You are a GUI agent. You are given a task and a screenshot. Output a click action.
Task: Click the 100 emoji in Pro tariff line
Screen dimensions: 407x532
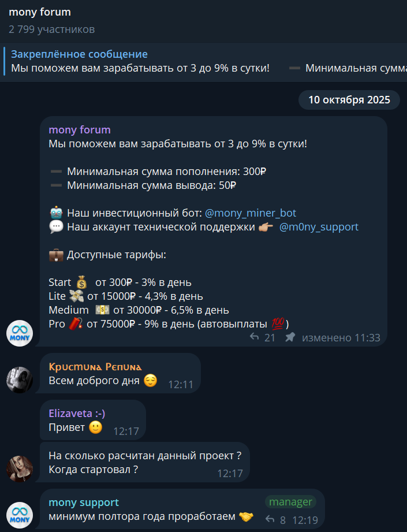click(278, 323)
